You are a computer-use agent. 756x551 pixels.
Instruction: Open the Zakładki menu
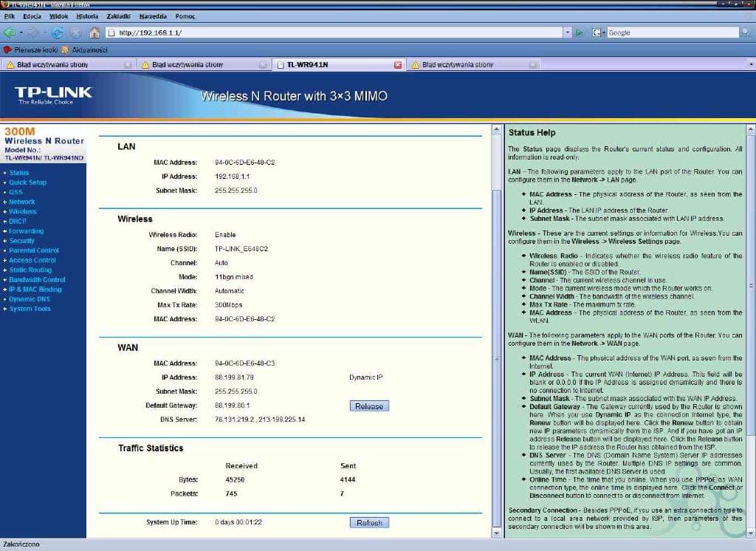pos(119,16)
